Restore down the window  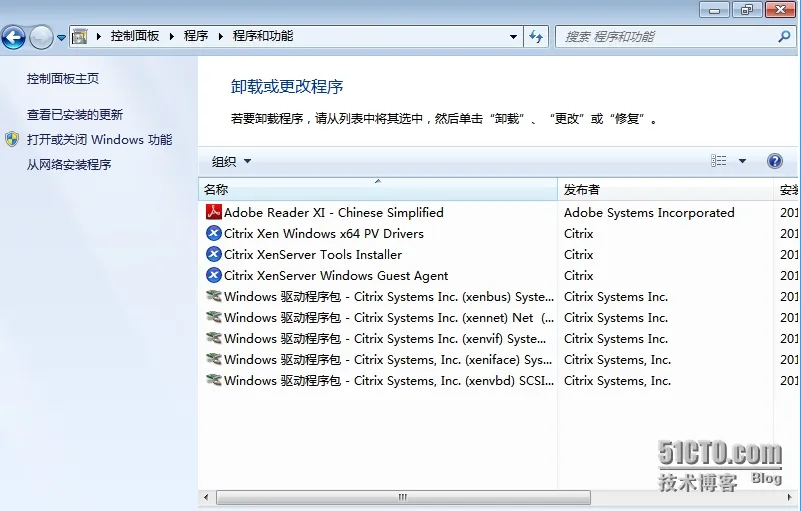[746, 10]
